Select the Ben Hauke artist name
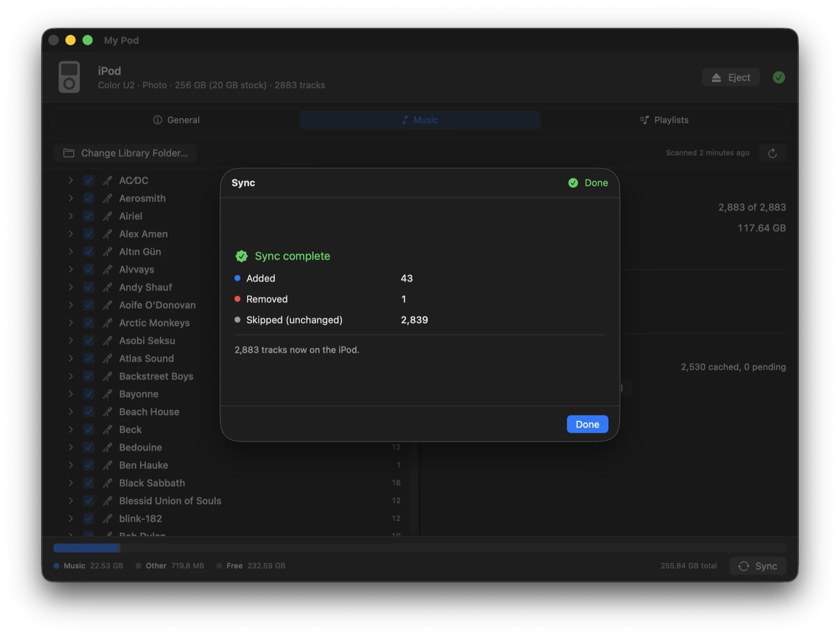The height and width of the screenshot is (637, 840). pos(143,465)
